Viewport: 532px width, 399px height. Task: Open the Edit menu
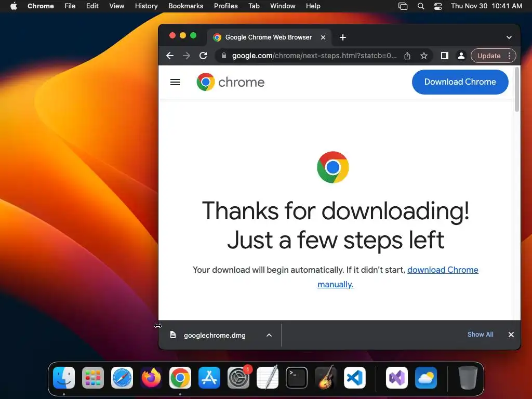pos(92,6)
